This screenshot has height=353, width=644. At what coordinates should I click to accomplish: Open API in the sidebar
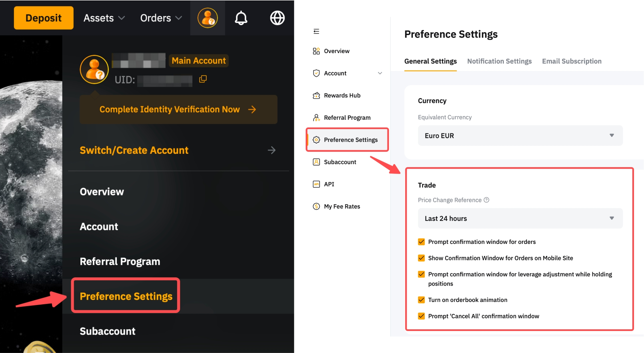[x=329, y=184]
